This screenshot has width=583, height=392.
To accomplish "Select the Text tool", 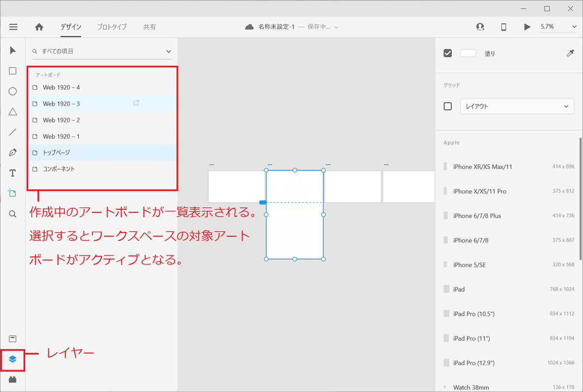I will pos(13,173).
